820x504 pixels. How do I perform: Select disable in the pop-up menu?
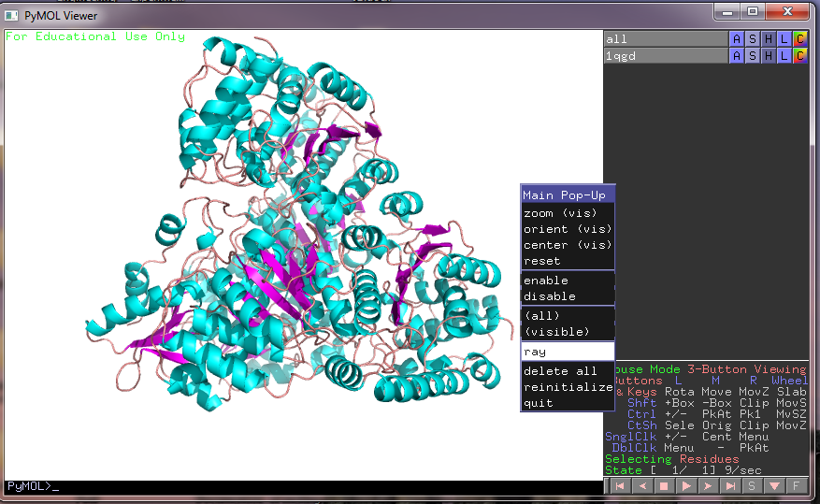coord(568,295)
